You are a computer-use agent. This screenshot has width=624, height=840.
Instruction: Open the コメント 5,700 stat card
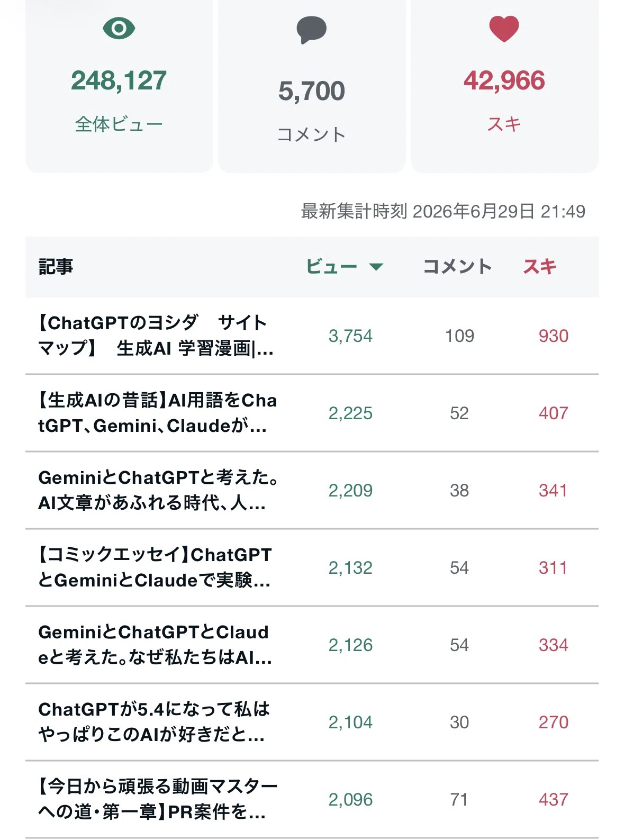[312, 86]
